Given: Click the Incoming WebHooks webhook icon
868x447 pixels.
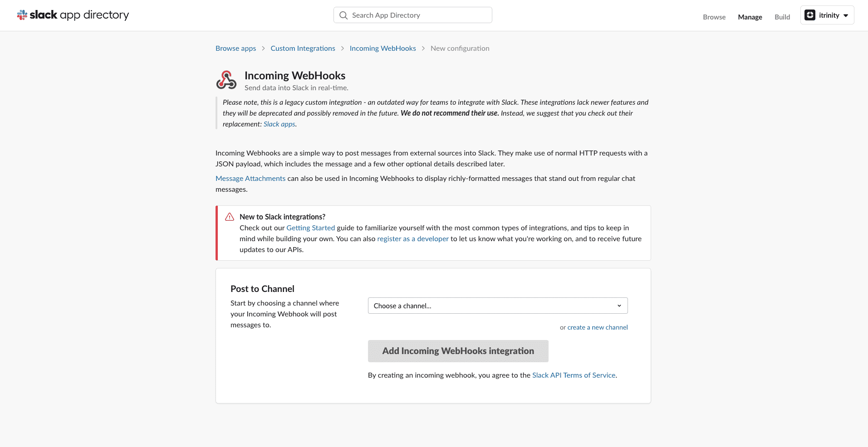Looking at the screenshot, I should 226,79.
